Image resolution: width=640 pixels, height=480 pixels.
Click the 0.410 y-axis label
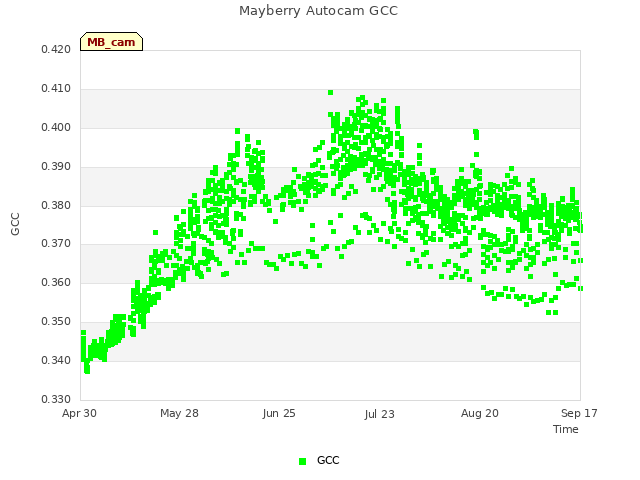56,89
